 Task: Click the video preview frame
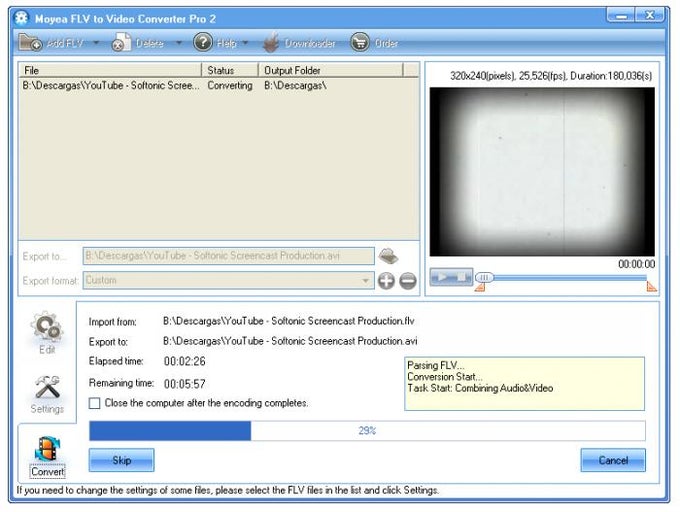[542, 172]
